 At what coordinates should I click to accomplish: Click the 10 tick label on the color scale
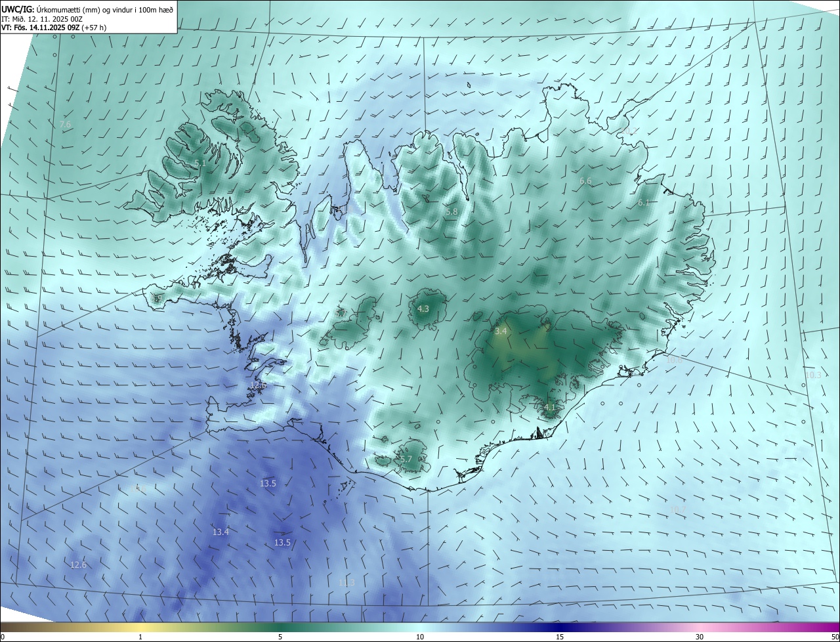(x=420, y=637)
